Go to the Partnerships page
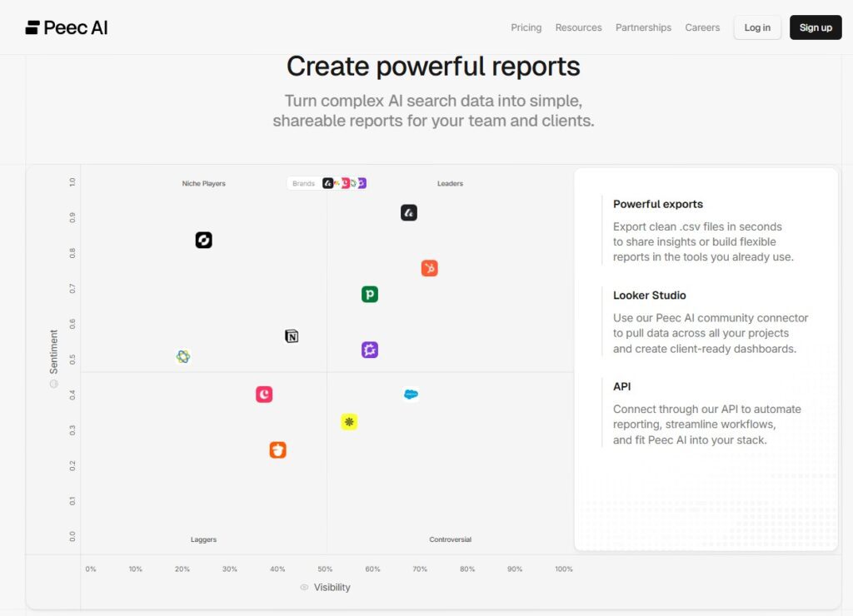The image size is (853, 616). point(643,27)
